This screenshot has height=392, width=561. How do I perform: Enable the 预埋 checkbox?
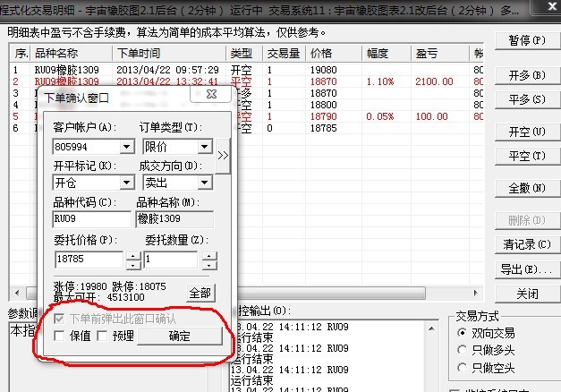pos(102,336)
